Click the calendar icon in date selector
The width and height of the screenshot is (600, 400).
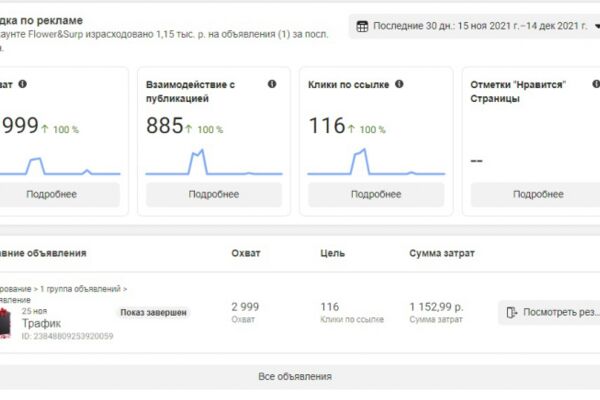coord(362,26)
